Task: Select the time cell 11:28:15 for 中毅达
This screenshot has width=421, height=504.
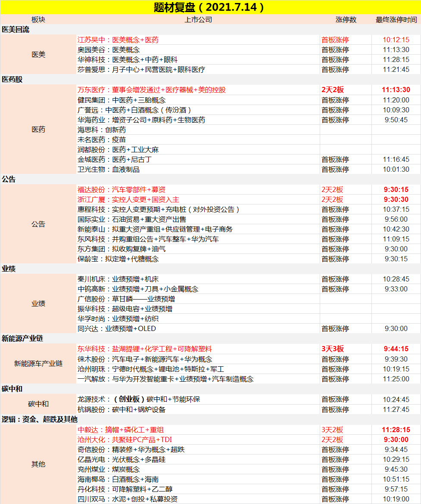Action: pos(396,430)
